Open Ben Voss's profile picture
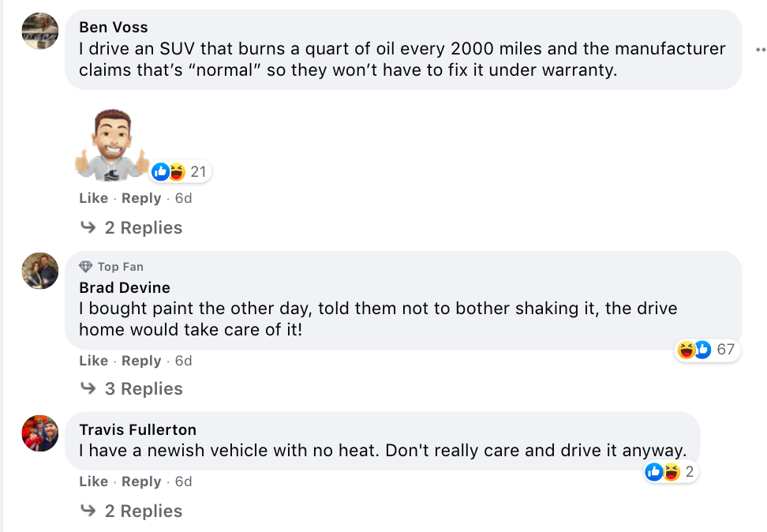This screenshot has height=532, width=767. pyautogui.click(x=39, y=31)
